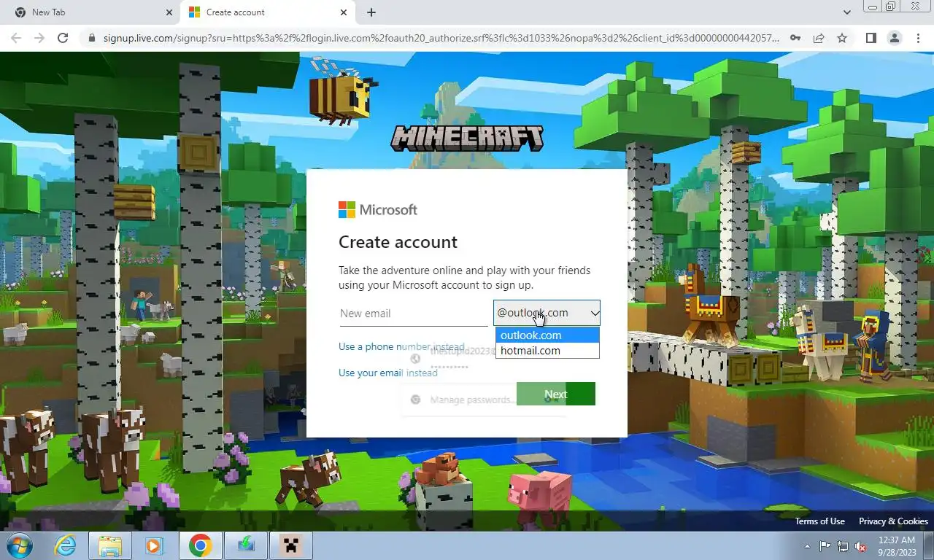Close the Create account tab

[344, 12]
